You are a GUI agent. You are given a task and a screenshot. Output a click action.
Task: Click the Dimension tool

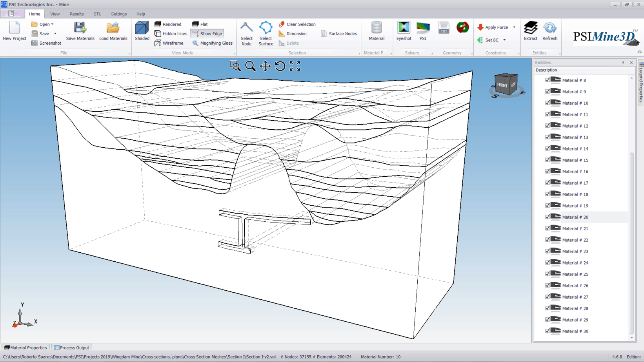[293, 34]
